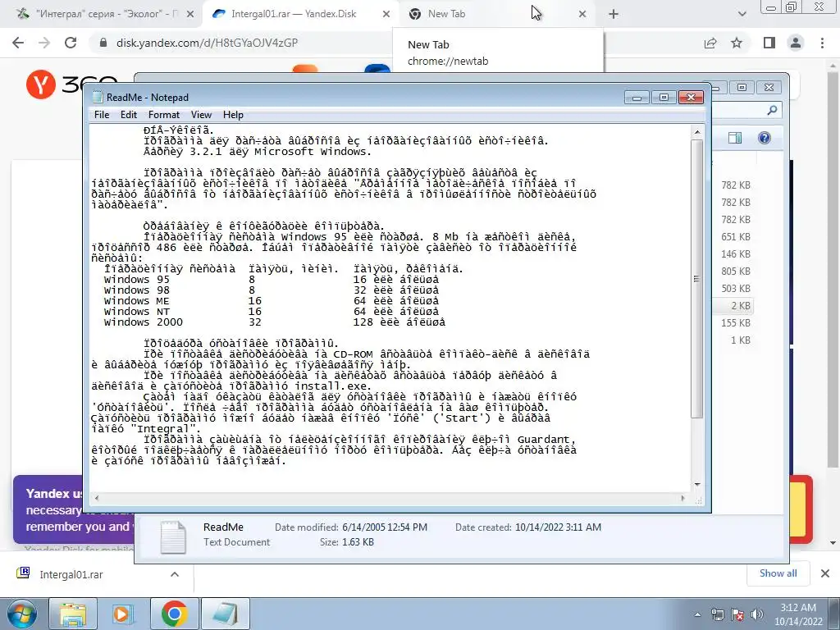Image resolution: width=840 pixels, height=630 pixels.
Task: Toggle the Explorer preview pane icon
Action: pos(735,138)
